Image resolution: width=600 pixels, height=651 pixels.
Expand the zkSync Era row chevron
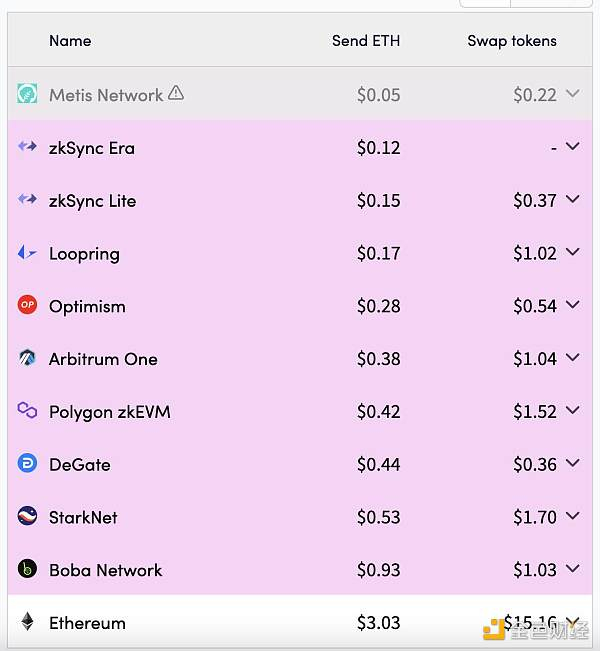(572, 147)
